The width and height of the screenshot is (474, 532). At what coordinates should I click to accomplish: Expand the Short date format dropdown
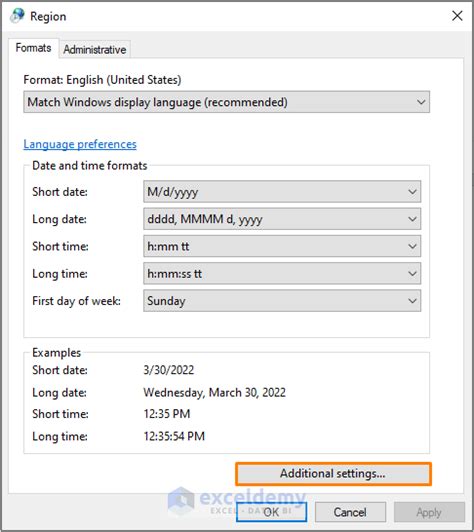click(x=282, y=192)
